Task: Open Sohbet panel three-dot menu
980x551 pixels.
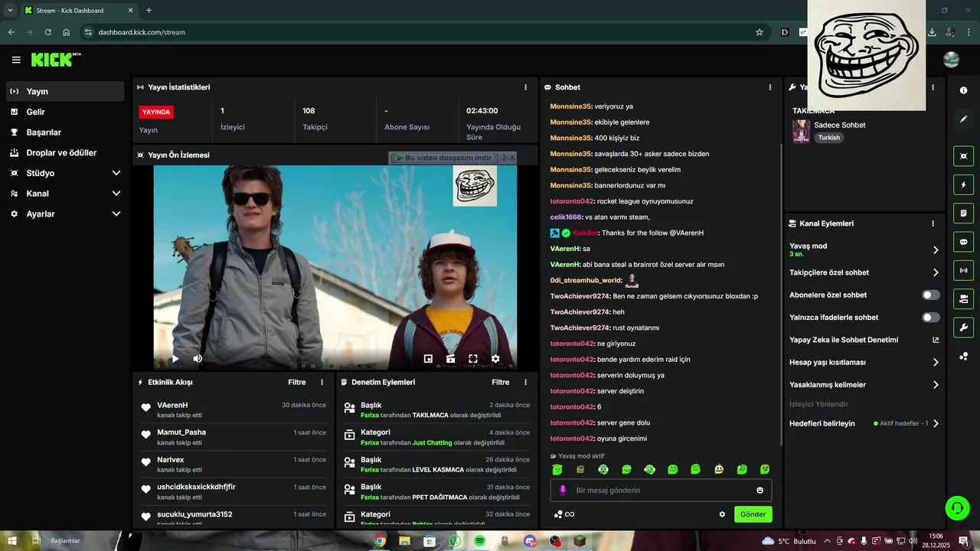Action: pyautogui.click(x=770, y=87)
